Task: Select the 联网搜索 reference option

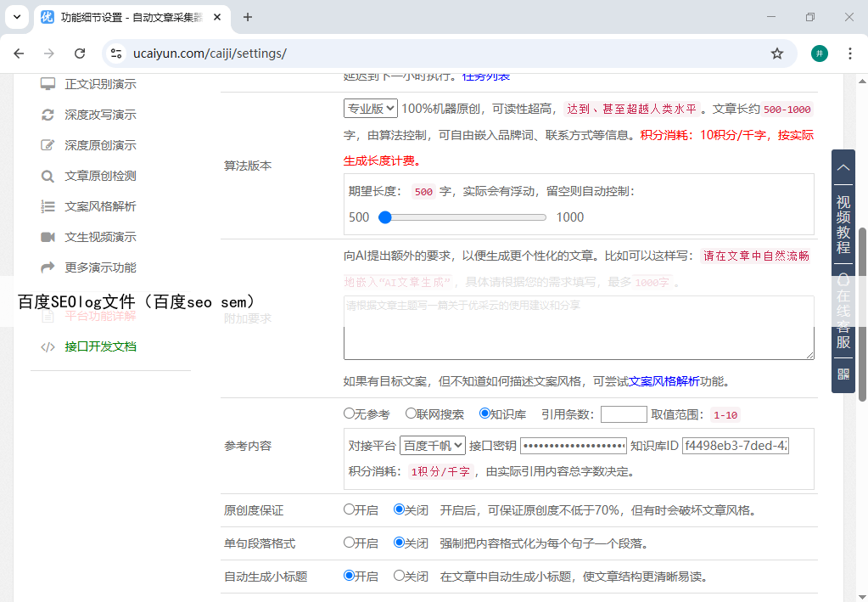Action: point(411,414)
